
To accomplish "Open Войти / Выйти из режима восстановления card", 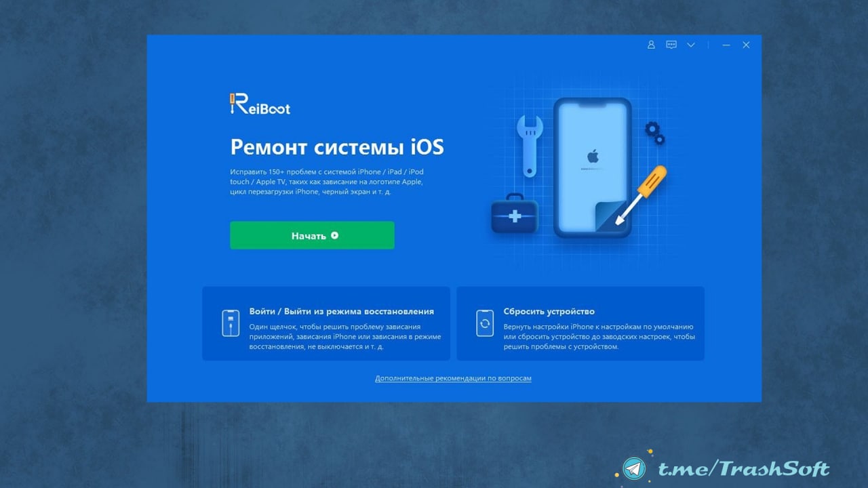I will 326,323.
